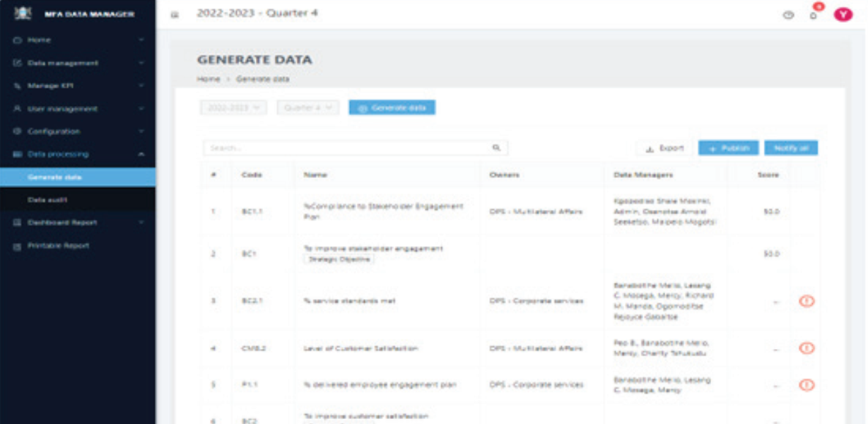Click the Notify all button
Image resolution: width=868 pixels, height=424 pixels.
[791, 148]
